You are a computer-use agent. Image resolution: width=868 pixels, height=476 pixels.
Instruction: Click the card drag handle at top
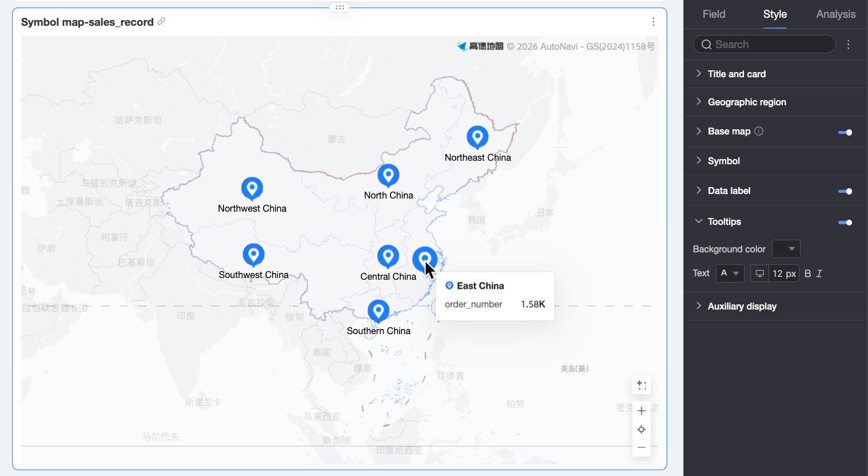coord(340,7)
